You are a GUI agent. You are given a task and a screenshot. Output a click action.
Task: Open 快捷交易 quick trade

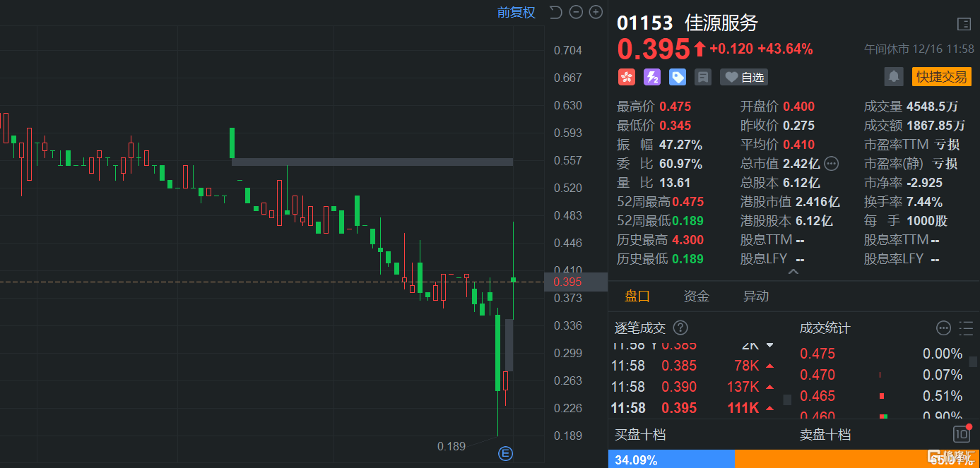pos(941,76)
